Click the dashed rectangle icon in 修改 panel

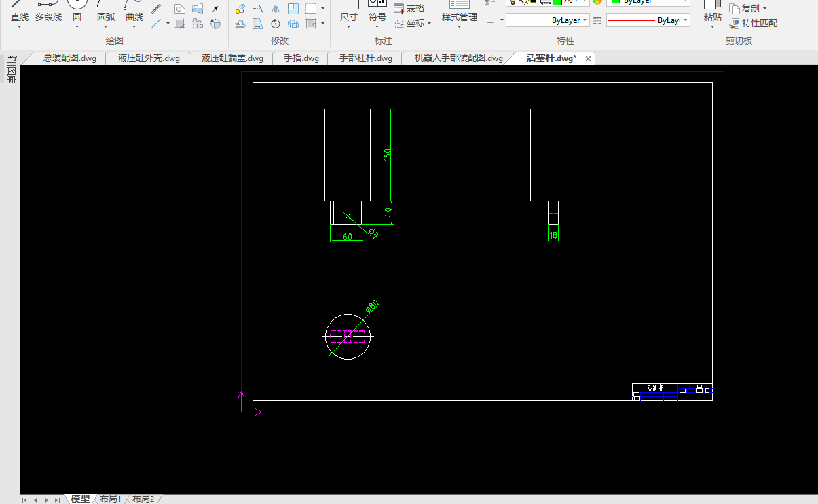coord(311,9)
